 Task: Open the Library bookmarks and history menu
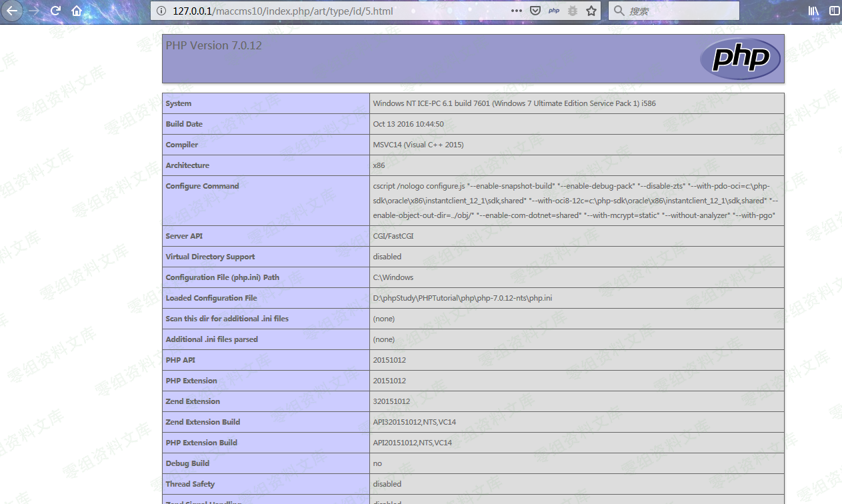[x=813, y=11]
